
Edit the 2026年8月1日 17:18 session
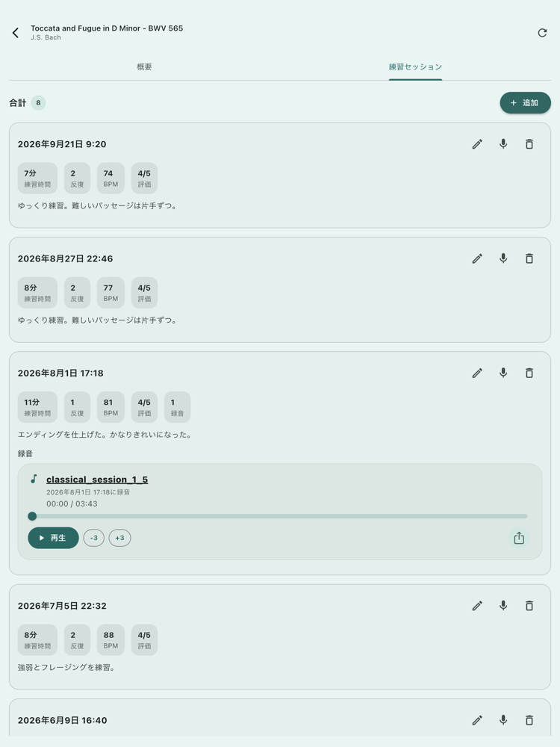477,373
